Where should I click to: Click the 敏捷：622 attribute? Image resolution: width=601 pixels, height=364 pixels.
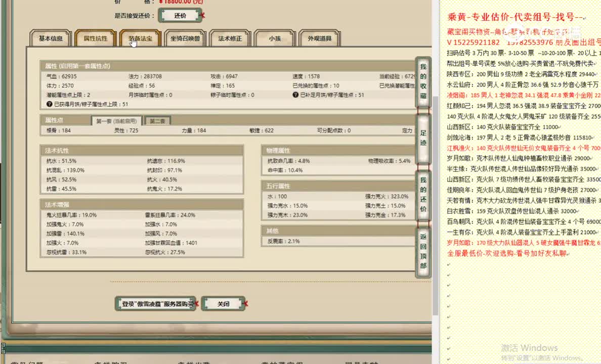(x=262, y=130)
